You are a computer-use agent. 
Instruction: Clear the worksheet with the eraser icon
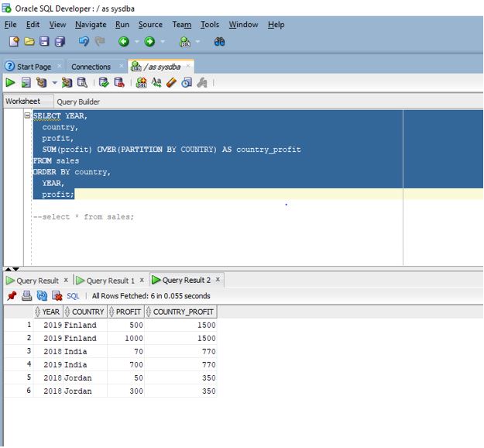point(171,82)
